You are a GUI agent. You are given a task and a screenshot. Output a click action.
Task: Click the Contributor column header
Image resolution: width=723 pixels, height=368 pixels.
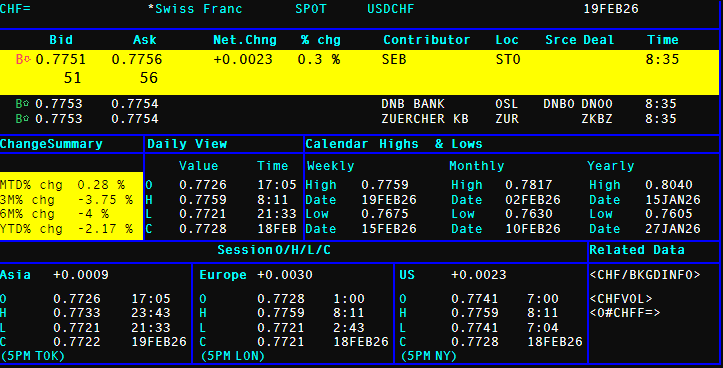coord(427,40)
